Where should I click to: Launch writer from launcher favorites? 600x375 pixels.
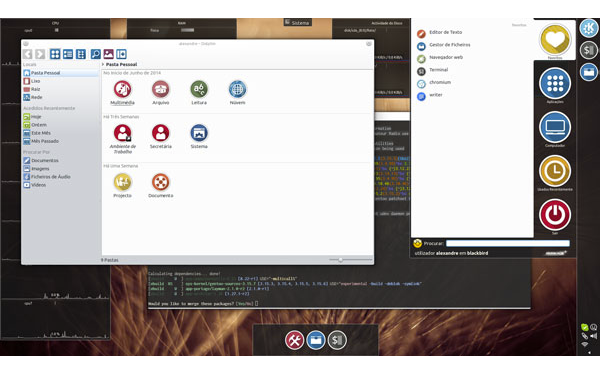(429, 96)
